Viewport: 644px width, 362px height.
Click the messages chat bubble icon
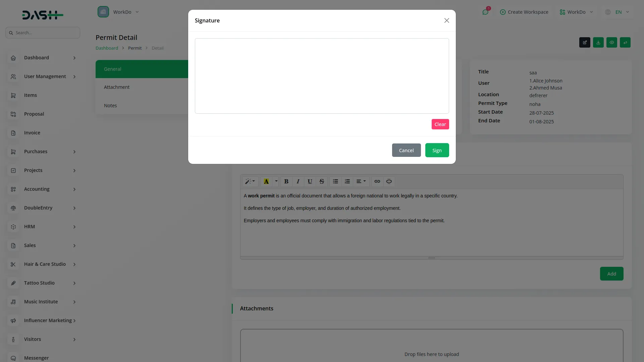pos(485,12)
